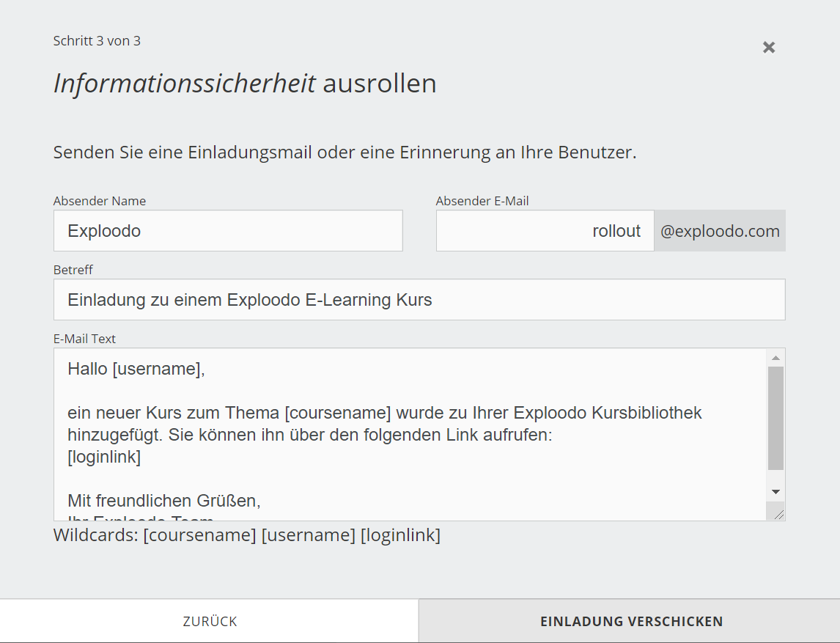This screenshot has height=643, width=840.
Task: Click the greeting line Hallo [username] in the email body
Action: (x=136, y=369)
